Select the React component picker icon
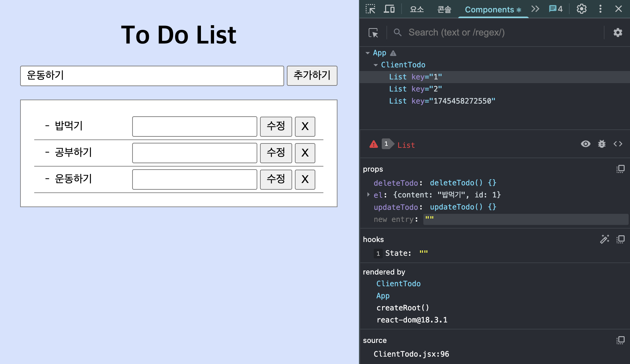The width and height of the screenshot is (630, 364). pyautogui.click(x=373, y=33)
